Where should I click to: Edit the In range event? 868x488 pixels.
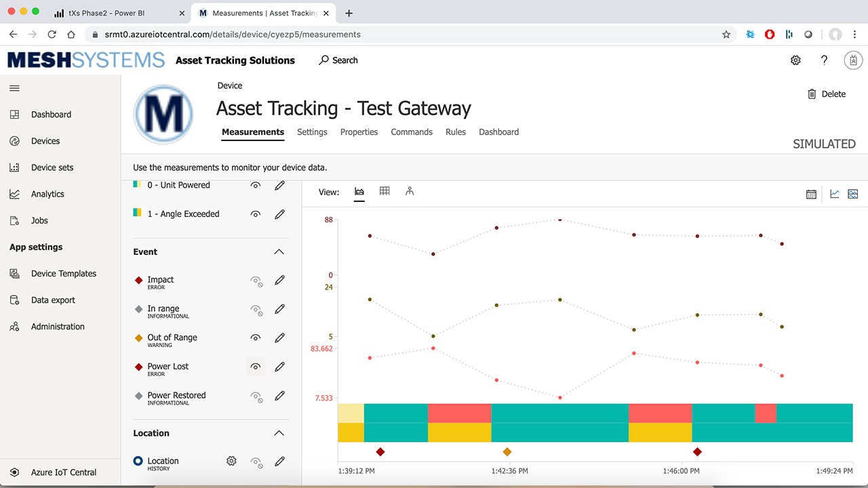click(x=279, y=309)
